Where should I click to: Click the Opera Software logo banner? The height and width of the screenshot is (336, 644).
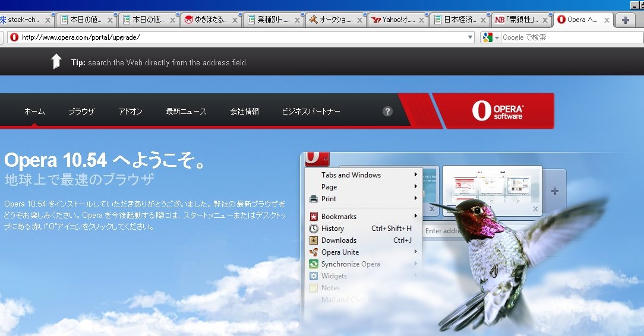497,111
